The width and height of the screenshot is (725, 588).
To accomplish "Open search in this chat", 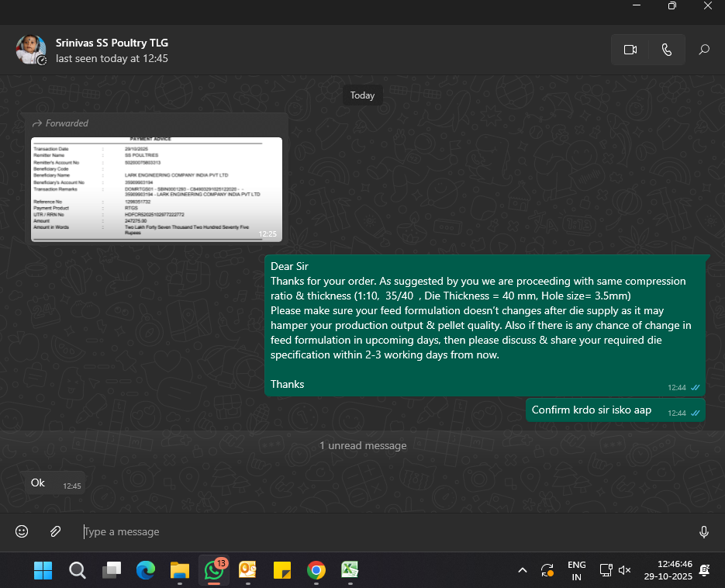I will pyautogui.click(x=703, y=50).
